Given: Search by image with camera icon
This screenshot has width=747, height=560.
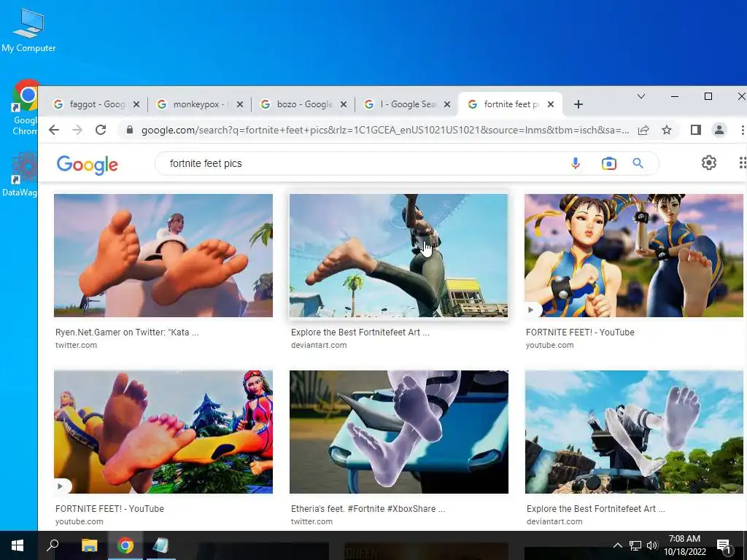Looking at the screenshot, I should click(609, 163).
